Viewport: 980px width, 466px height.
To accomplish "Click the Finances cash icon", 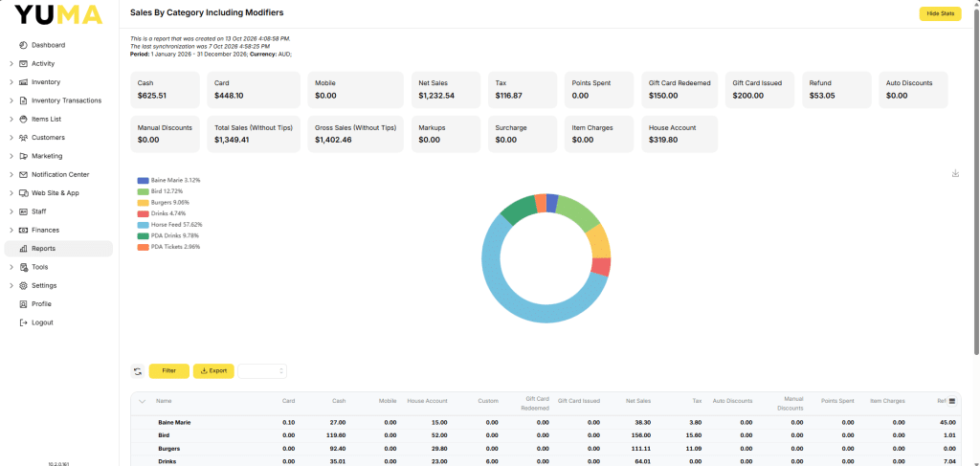I will (x=23, y=230).
